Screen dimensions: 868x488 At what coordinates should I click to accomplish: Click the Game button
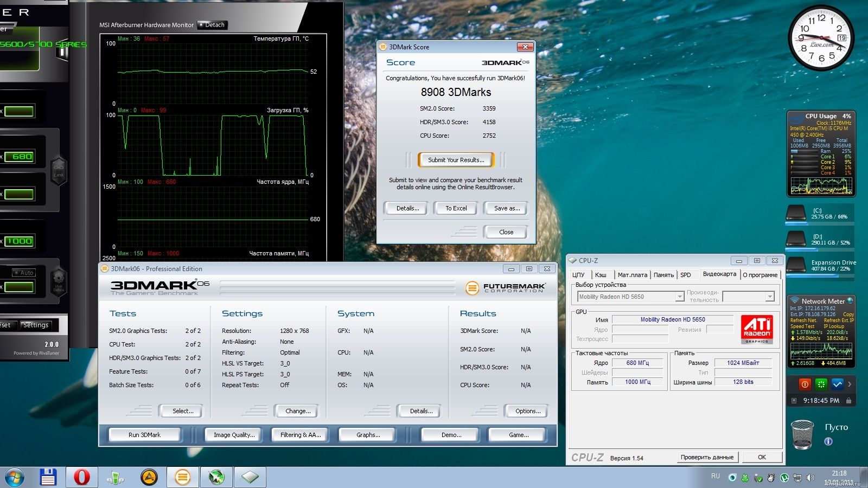click(x=518, y=435)
